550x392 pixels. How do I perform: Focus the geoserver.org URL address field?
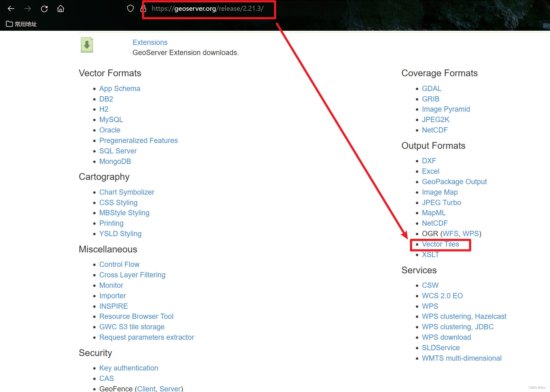pos(208,9)
